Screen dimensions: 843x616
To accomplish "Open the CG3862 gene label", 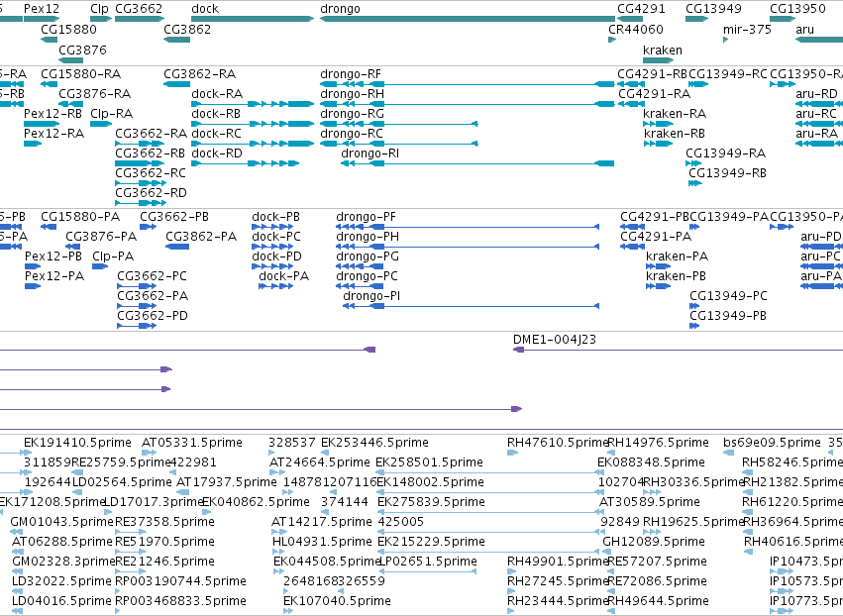I will tap(187, 29).
